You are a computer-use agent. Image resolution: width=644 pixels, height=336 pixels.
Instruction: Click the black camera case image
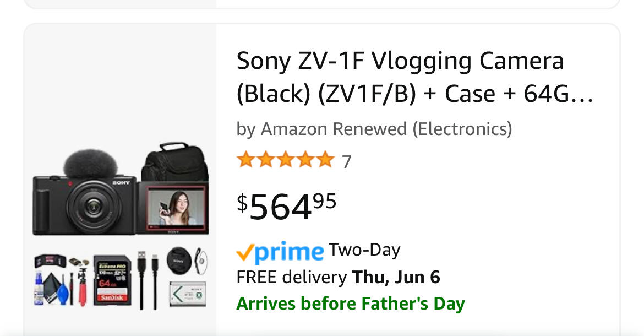[176, 162]
